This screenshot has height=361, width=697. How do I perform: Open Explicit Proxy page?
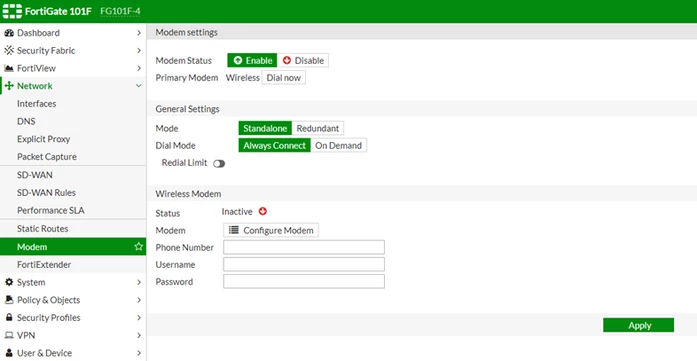pyautogui.click(x=73, y=139)
